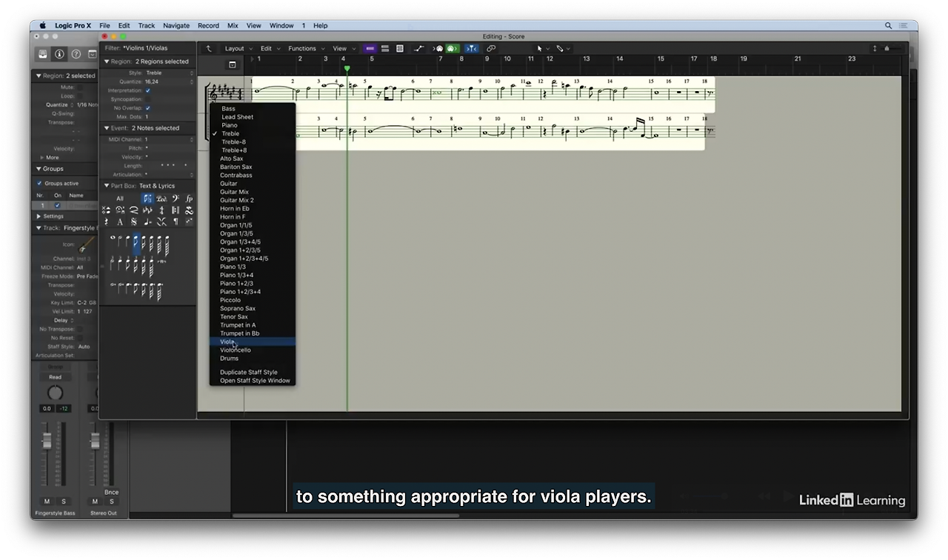Open the Library button in the main toolbar
The width and height of the screenshot is (948, 560).
44,54
